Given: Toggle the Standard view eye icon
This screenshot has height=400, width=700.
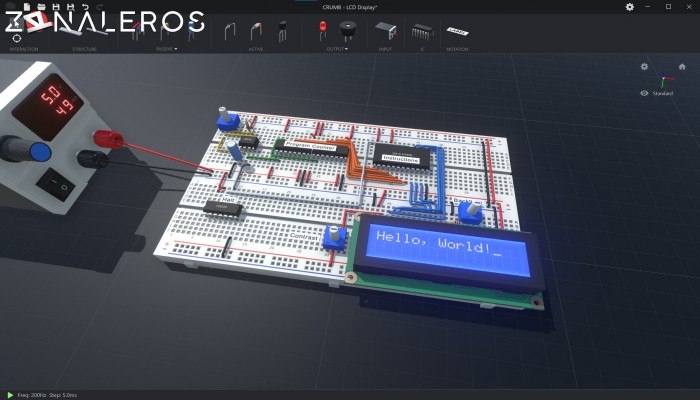Looking at the screenshot, I should 644,93.
